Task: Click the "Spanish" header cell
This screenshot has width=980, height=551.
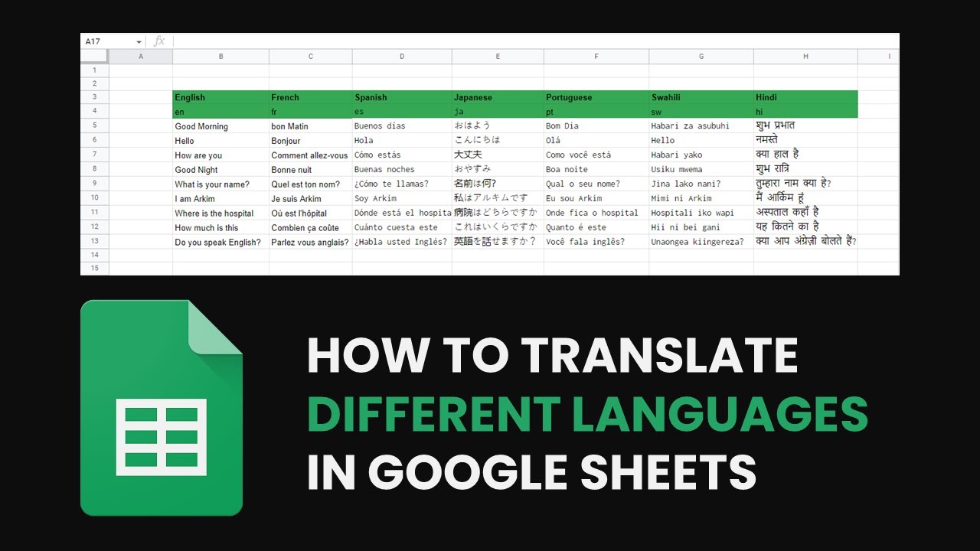Action: click(402, 97)
